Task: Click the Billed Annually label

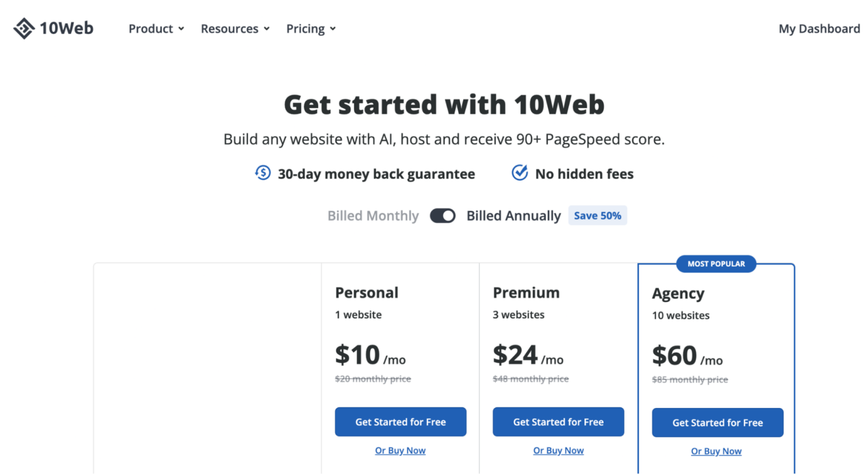Action: [x=513, y=215]
